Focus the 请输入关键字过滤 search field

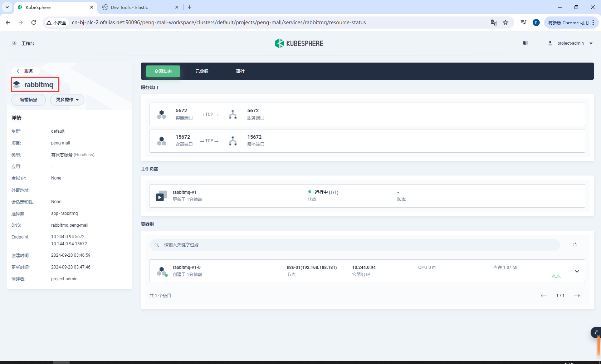tap(355, 245)
